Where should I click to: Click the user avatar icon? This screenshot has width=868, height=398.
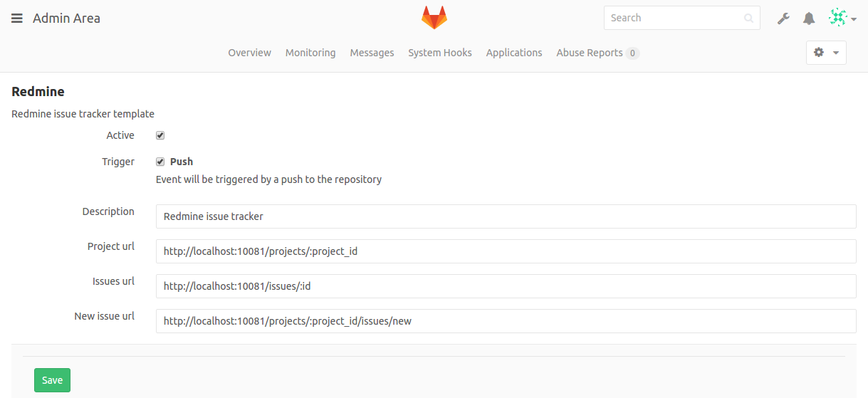838,18
